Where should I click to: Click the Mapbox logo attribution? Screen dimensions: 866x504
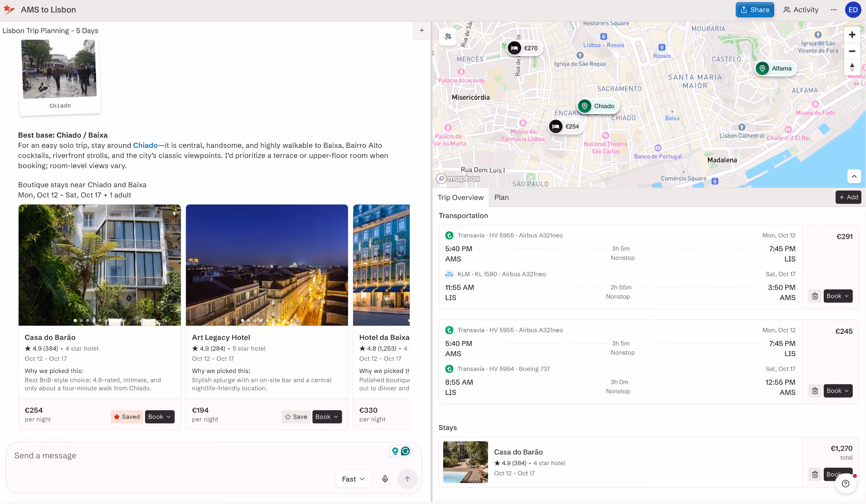(458, 178)
